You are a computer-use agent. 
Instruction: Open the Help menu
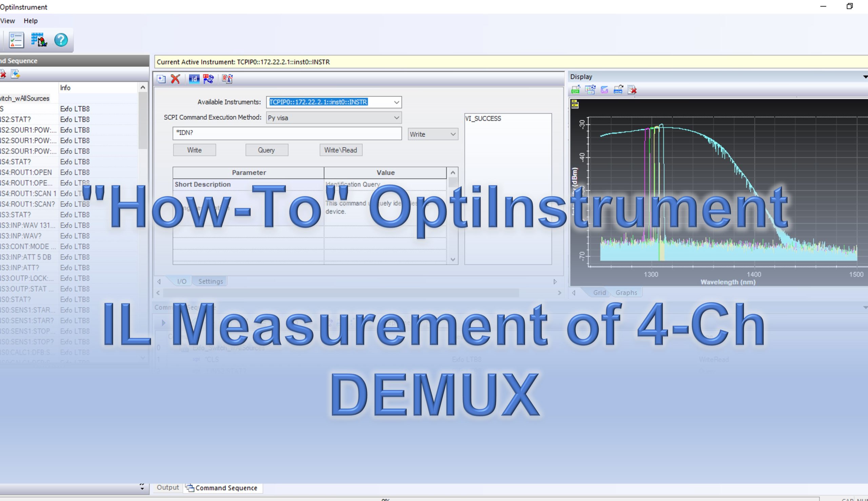pos(31,21)
